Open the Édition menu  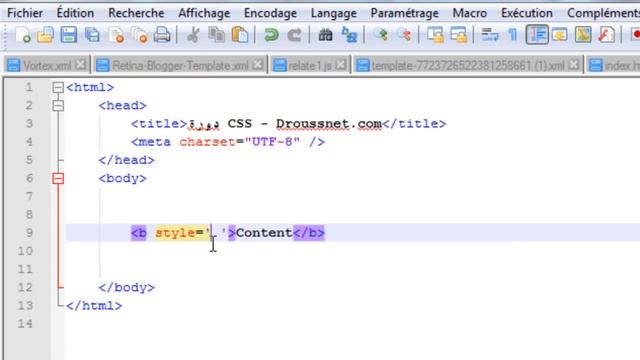tap(75, 13)
